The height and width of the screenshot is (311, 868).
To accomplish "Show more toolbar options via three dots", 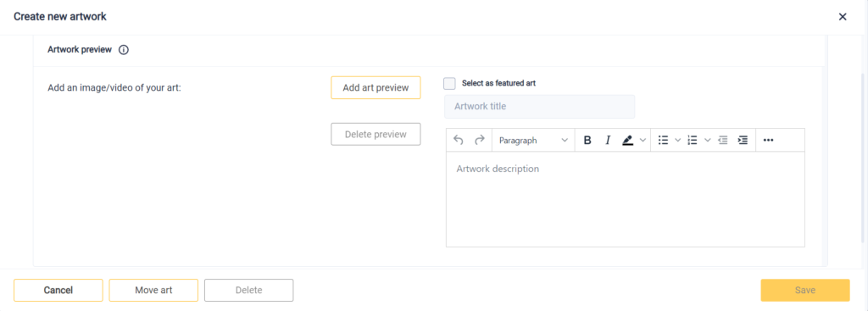I will point(768,141).
